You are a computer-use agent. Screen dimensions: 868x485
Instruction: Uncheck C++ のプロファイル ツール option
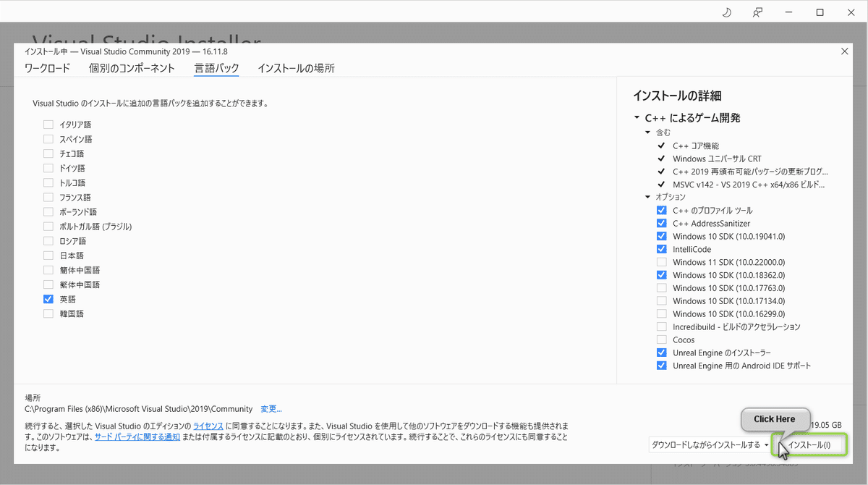[x=661, y=210]
